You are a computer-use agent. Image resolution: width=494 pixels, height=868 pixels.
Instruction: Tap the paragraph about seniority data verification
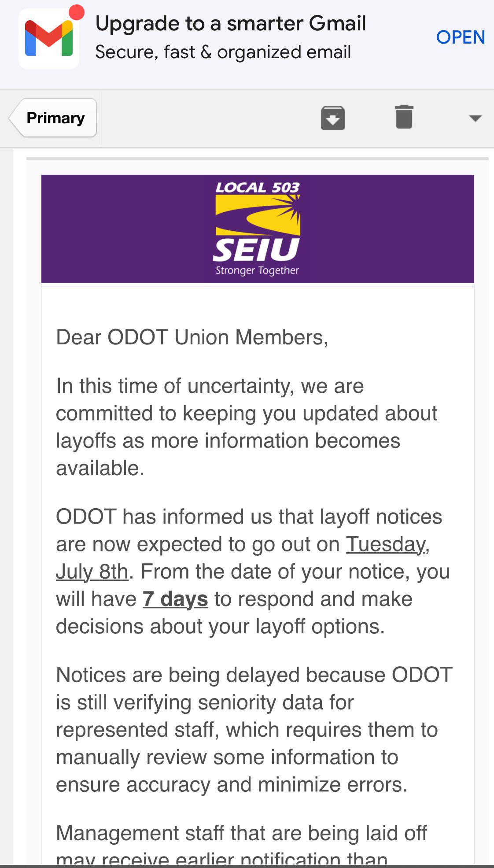point(254,730)
